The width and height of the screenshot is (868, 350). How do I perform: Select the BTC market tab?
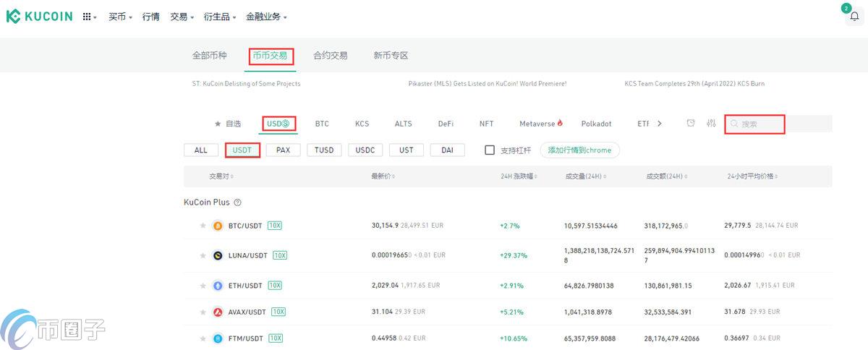coord(322,124)
